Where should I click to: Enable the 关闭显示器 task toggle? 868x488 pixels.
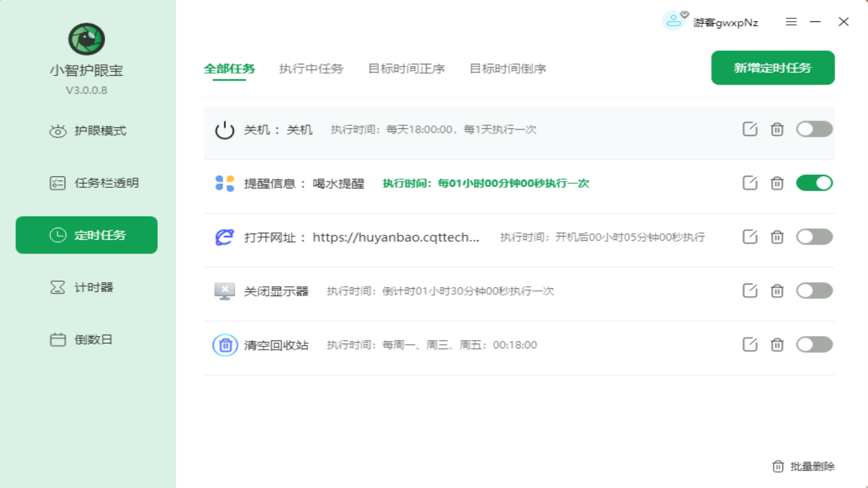[814, 290]
